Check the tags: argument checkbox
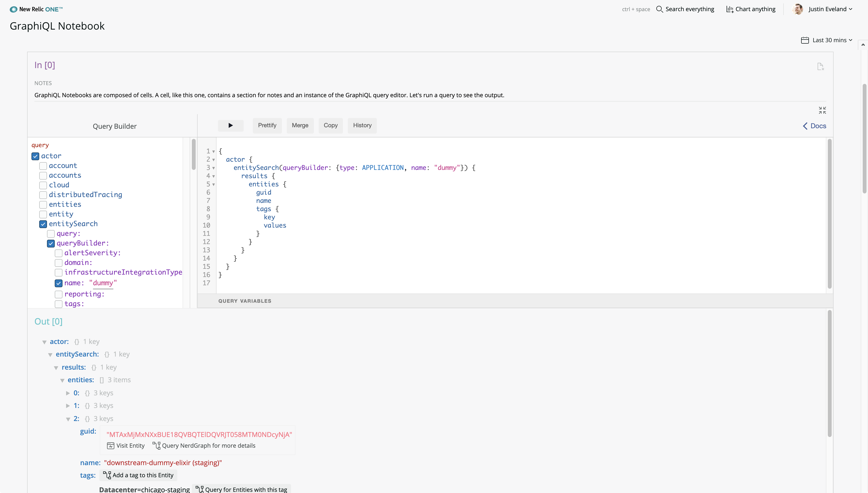Image resolution: width=868 pixels, height=493 pixels. pyautogui.click(x=59, y=304)
